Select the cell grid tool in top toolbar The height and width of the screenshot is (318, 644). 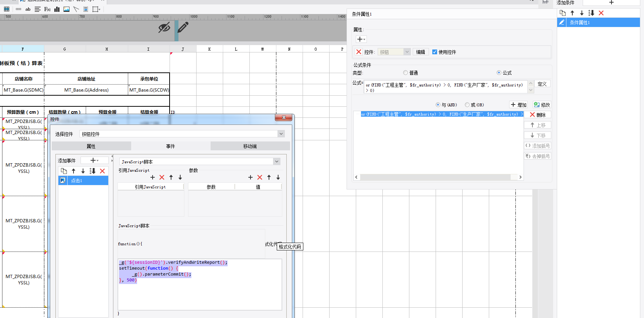coord(7,9)
